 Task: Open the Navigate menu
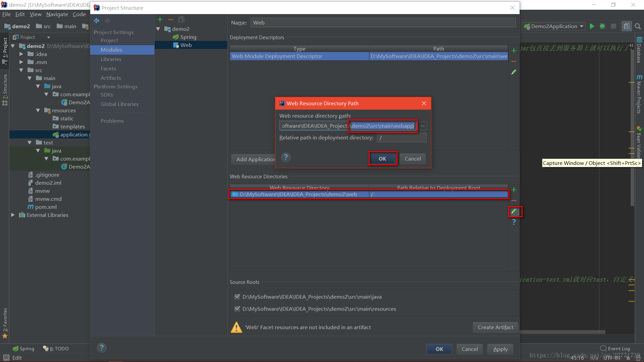point(57,14)
